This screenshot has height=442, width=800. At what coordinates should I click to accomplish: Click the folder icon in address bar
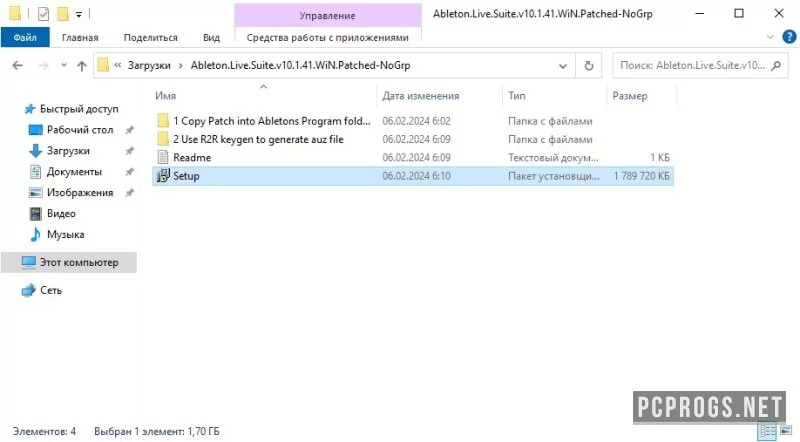(104, 65)
